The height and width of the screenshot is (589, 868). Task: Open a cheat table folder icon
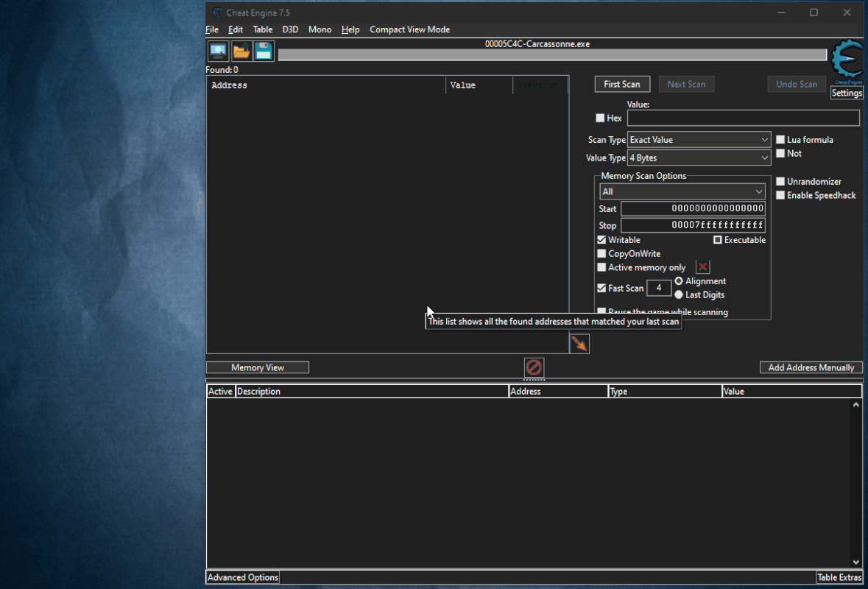241,51
